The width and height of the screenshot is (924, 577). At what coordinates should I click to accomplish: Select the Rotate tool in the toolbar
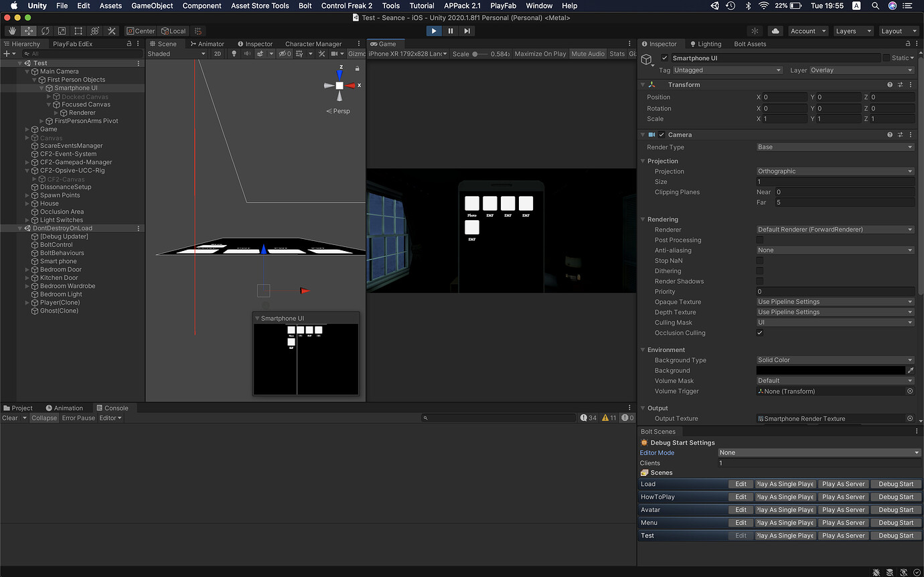coord(46,31)
